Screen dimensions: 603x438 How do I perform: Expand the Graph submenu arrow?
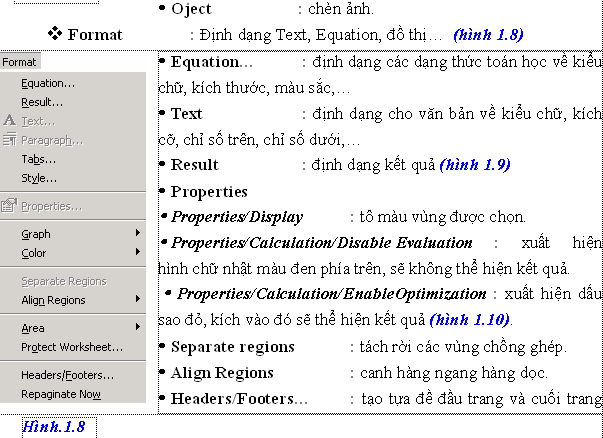coord(138,234)
